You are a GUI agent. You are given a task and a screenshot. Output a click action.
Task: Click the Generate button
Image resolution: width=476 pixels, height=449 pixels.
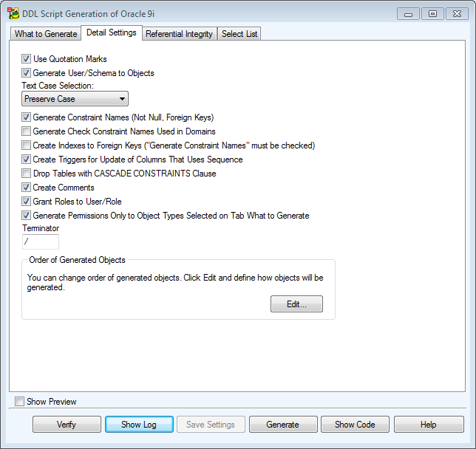pyautogui.click(x=283, y=424)
